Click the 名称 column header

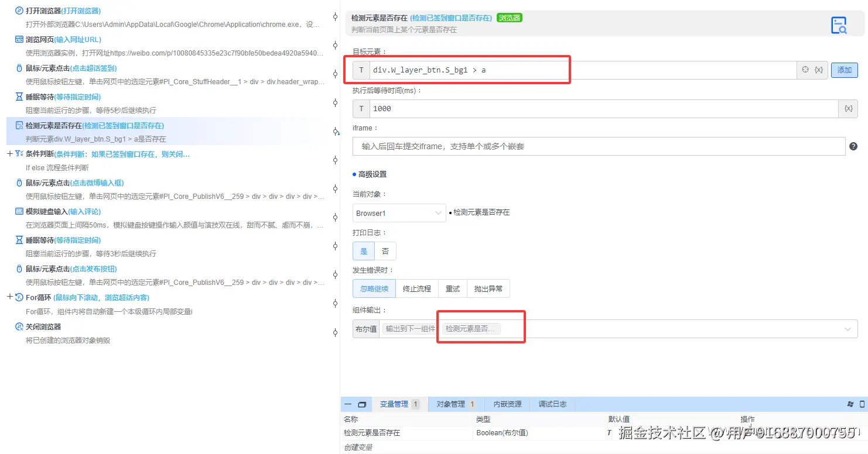point(351,419)
